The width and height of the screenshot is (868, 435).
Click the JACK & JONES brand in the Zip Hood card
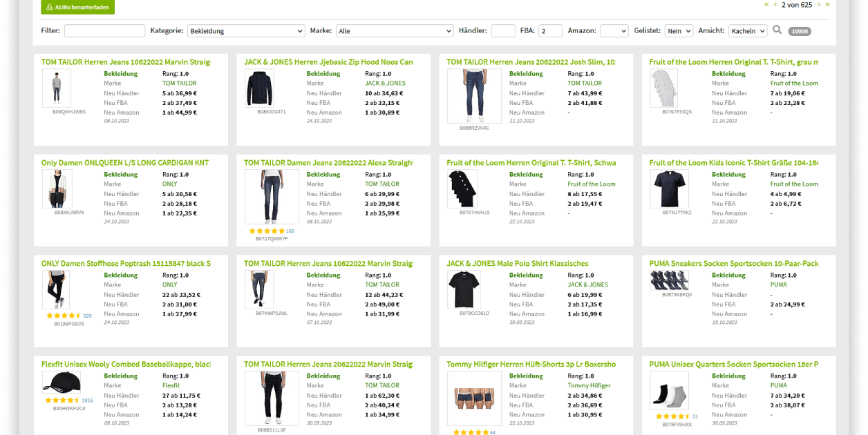pyautogui.click(x=385, y=84)
